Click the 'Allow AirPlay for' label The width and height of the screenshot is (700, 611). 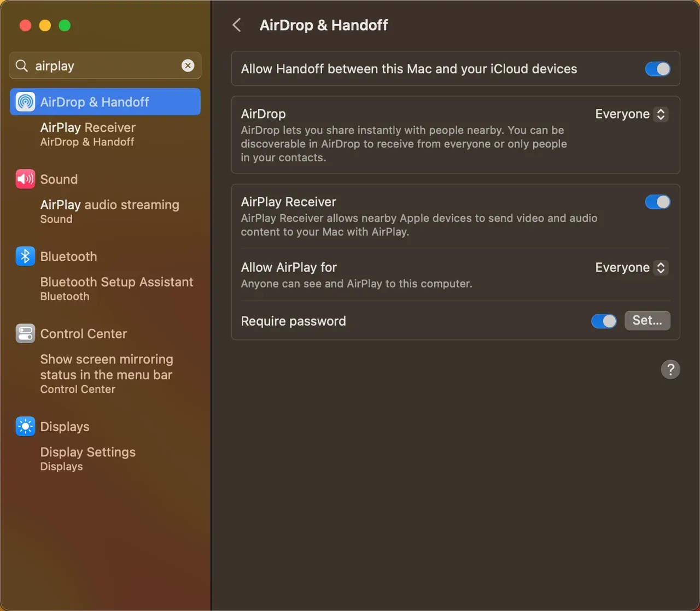pos(289,267)
